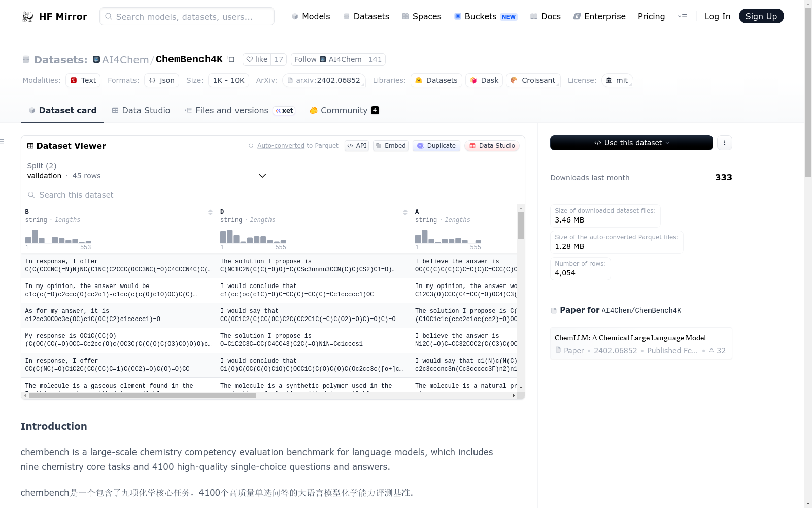Click the API button in viewer
The height and width of the screenshot is (508, 812).
pyautogui.click(x=357, y=146)
